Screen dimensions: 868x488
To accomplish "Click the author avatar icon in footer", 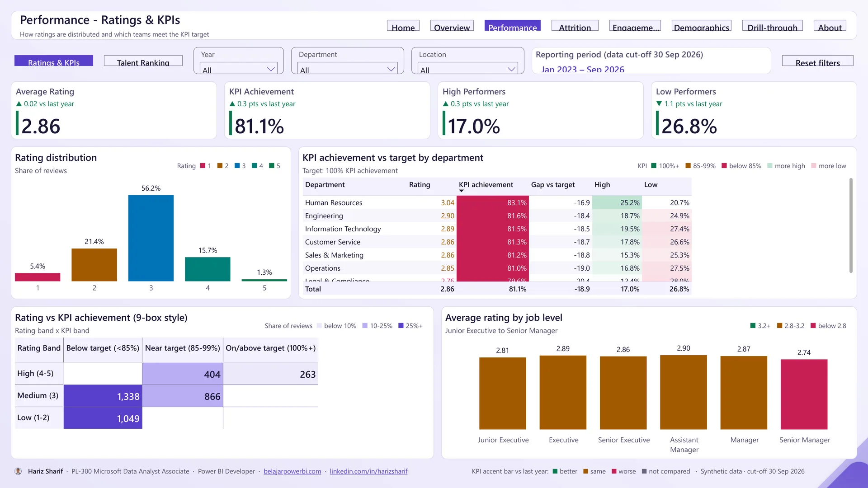I will click(18, 471).
